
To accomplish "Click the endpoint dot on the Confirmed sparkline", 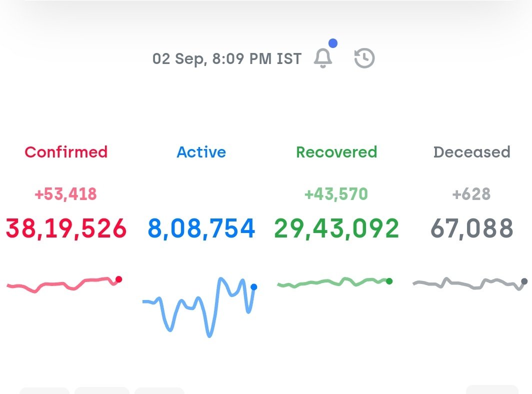I will pos(118,280).
